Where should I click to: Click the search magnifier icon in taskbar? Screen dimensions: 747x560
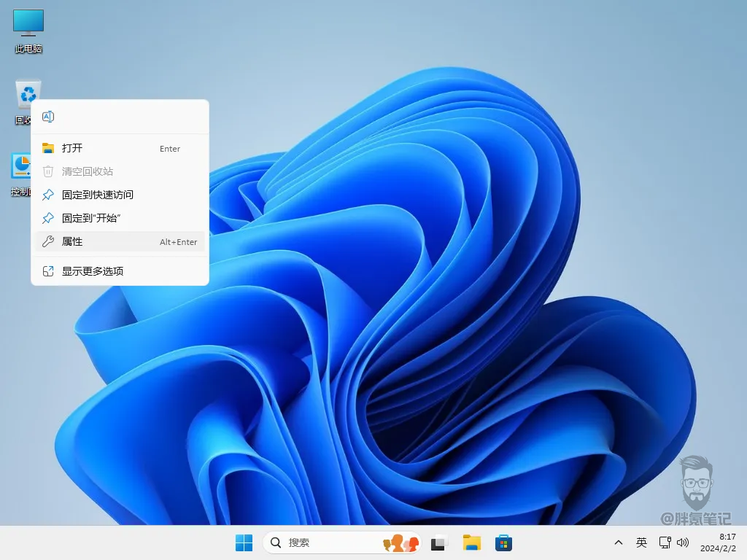(275, 542)
